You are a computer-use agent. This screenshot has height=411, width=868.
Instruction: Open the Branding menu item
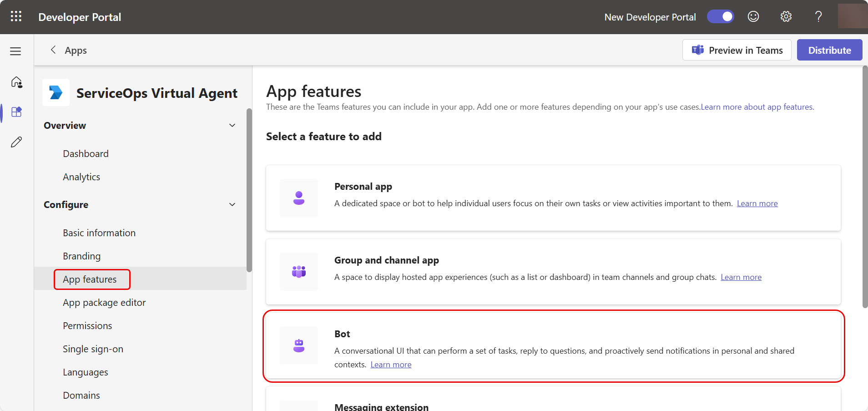82,256
